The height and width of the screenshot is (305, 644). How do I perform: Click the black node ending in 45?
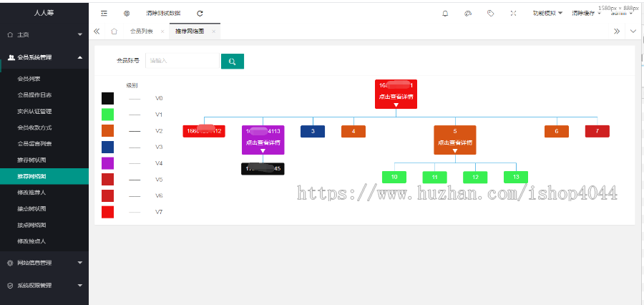pos(263,169)
